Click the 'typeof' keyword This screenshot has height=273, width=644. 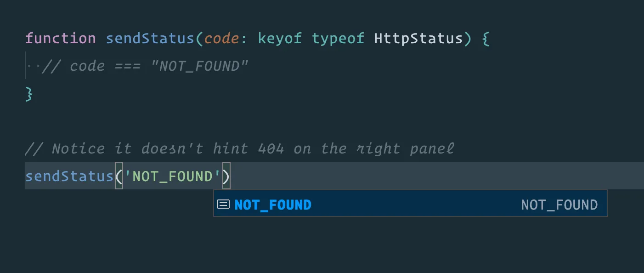click(338, 38)
